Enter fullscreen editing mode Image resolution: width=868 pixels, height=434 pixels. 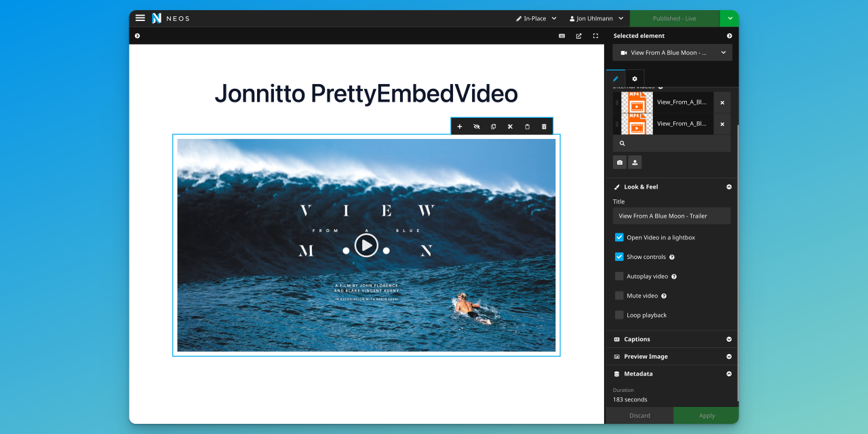(x=595, y=36)
